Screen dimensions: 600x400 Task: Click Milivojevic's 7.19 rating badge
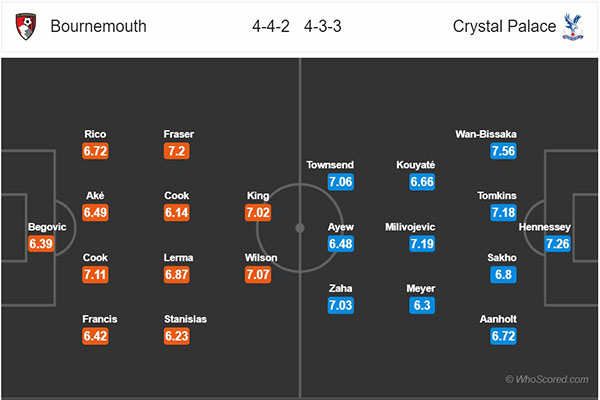422,243
